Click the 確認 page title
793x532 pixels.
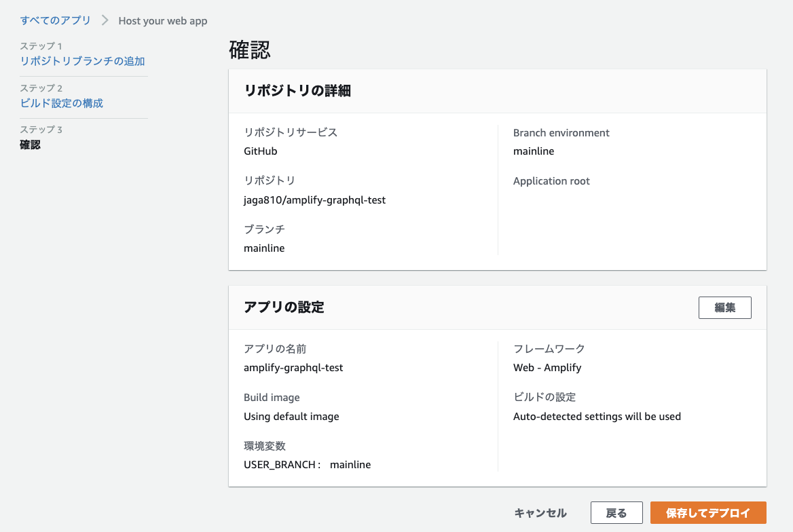click(x=250, y=50)
